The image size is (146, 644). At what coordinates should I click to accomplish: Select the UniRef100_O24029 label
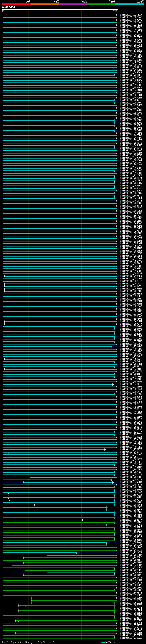click(x=131, y=80)
